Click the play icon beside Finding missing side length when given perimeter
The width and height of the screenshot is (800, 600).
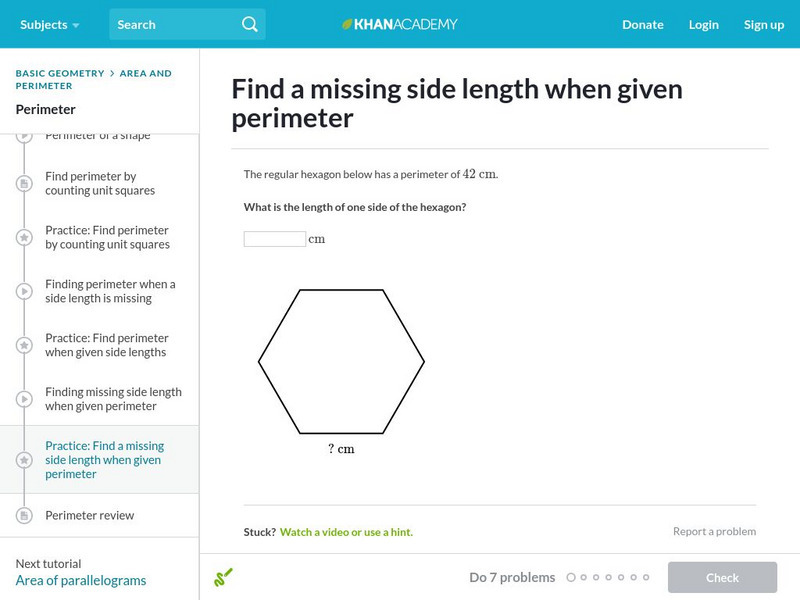click(22, 398)
